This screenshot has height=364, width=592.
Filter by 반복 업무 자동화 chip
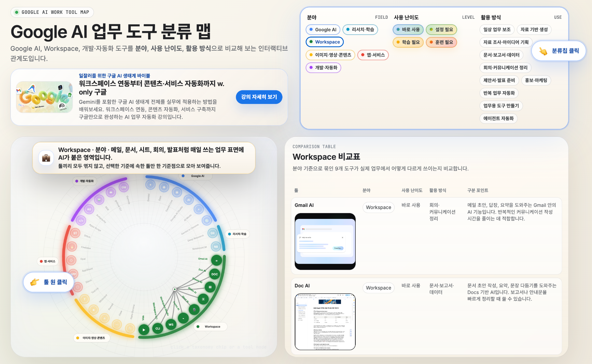point(499,93)
